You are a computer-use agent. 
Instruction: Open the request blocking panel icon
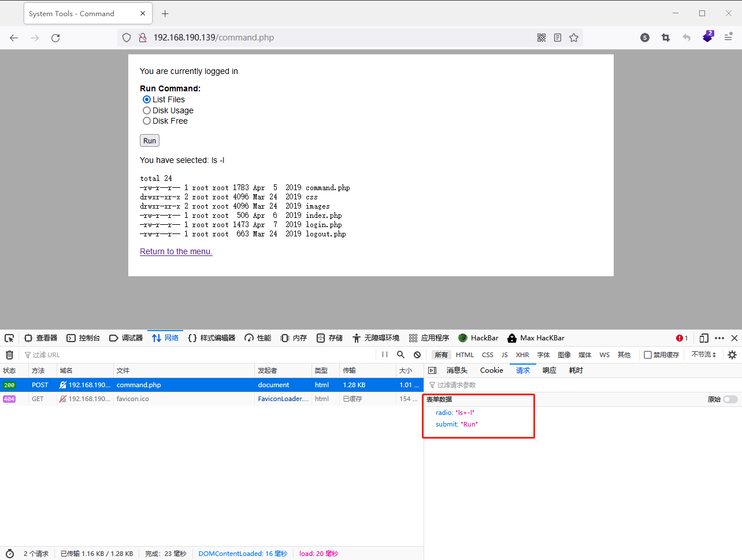point(417,355)
